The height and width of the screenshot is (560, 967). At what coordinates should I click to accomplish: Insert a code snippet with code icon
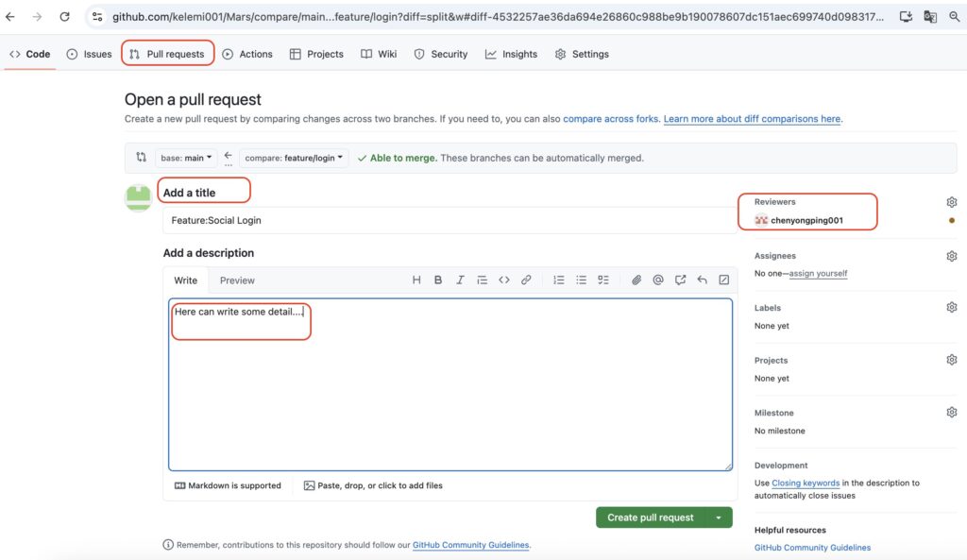[x=504, y=280]
